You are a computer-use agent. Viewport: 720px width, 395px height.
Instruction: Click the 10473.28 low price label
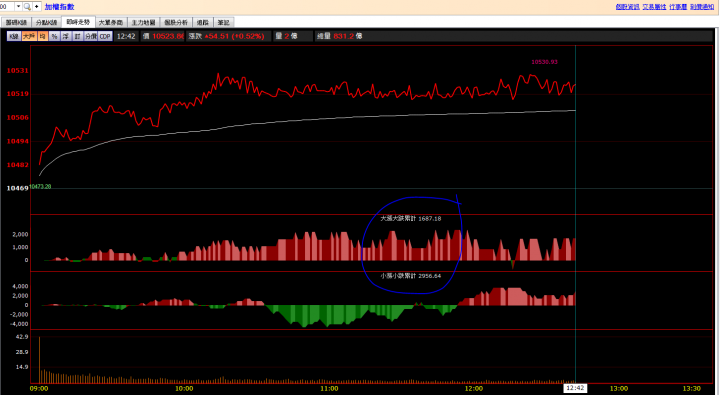coord(40,187)
